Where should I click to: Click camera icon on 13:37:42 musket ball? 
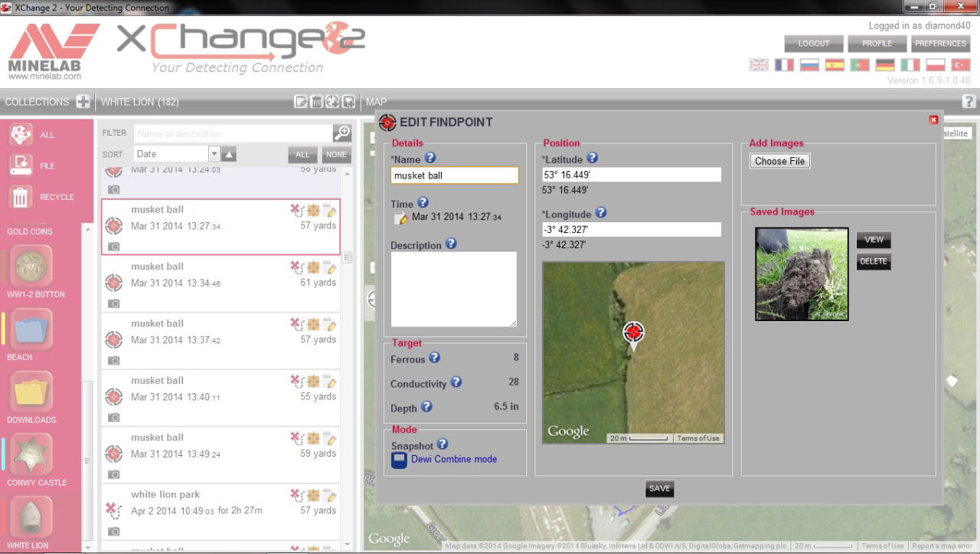pos(113,360)
